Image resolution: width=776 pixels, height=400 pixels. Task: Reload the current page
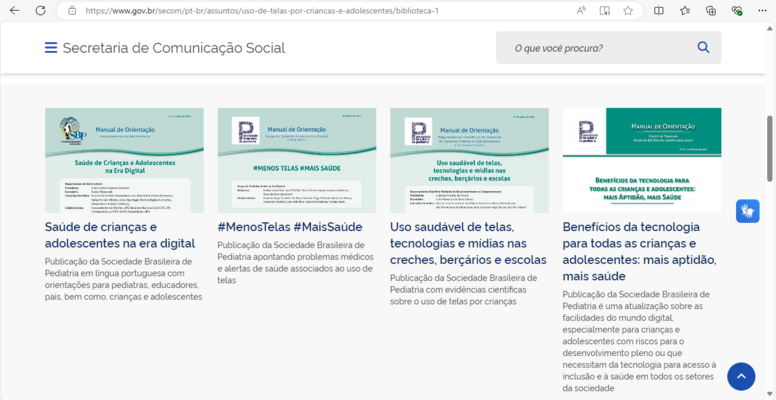tap(41, 10)
